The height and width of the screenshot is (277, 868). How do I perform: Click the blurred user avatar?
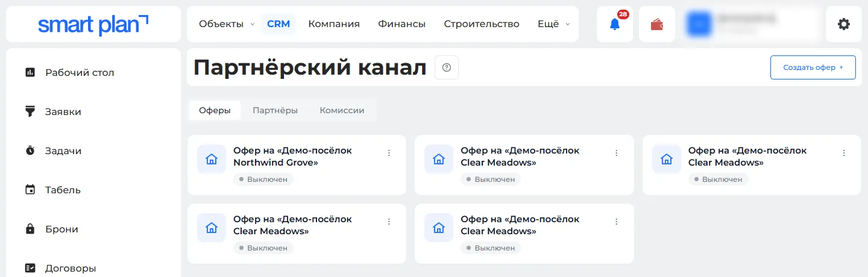coord(700,24)
